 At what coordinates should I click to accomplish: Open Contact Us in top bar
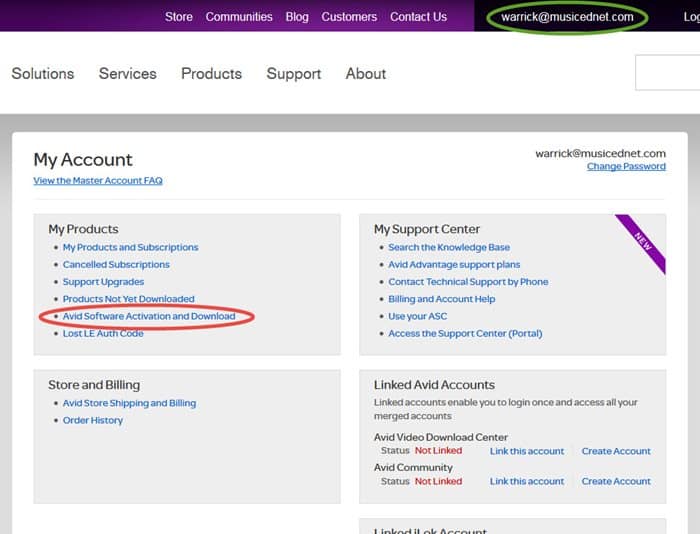418,17
